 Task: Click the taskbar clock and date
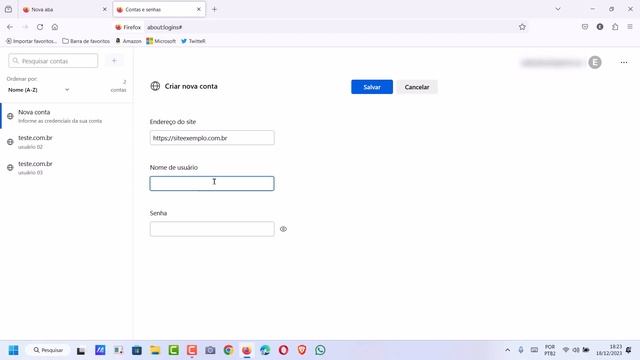pos(609,350)
